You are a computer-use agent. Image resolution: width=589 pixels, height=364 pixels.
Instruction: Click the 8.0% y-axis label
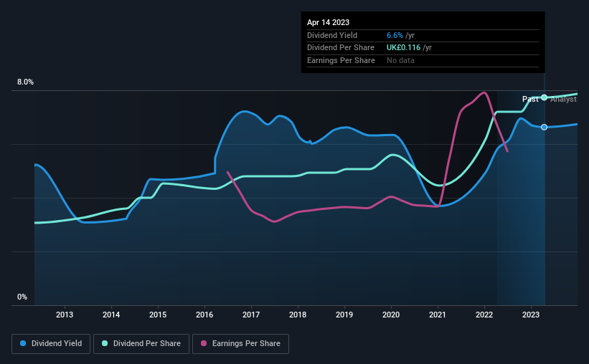pos(25,82)
